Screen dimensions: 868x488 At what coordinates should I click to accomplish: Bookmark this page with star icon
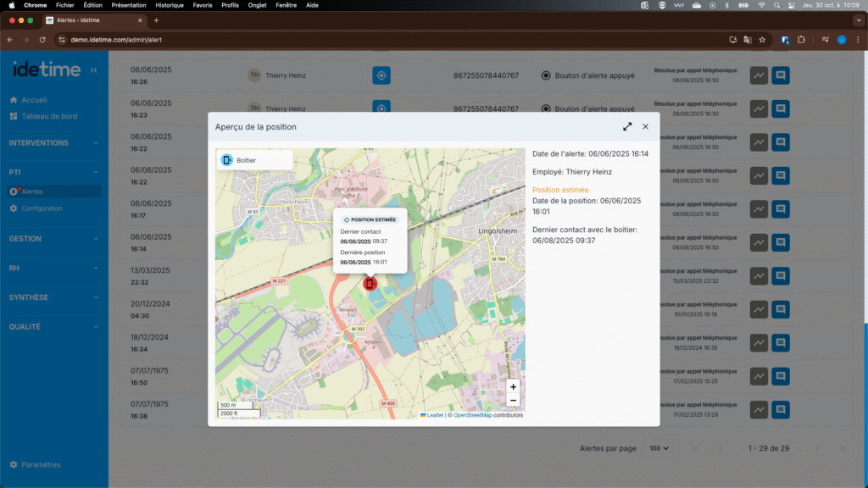pos(763,40)
